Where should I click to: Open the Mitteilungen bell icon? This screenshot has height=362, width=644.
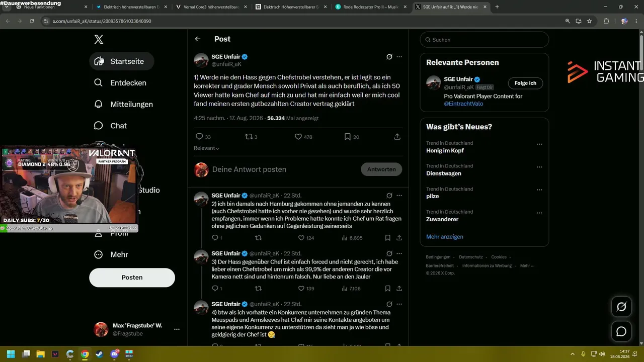pyautogui.click(x=99, y=104)
